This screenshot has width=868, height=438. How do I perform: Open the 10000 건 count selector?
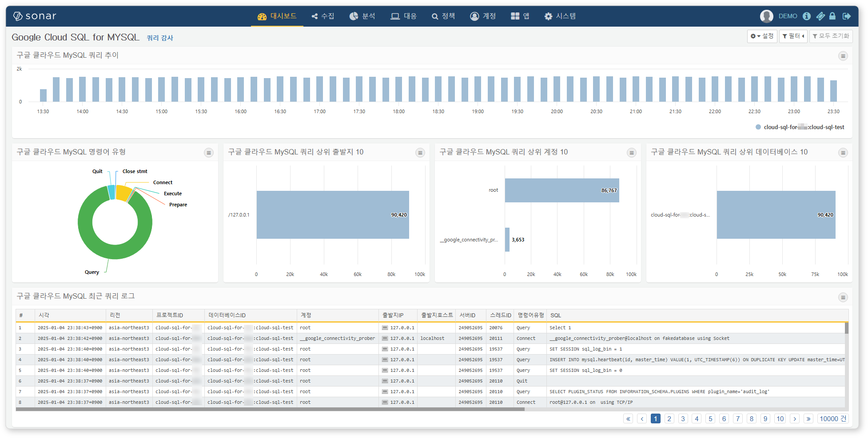tap(833, 419)
